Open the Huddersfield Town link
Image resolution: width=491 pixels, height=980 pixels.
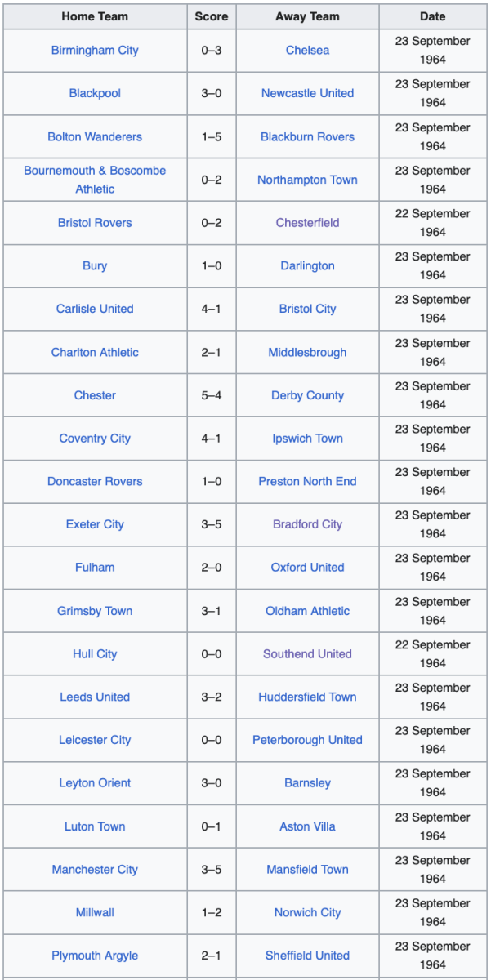307,697
